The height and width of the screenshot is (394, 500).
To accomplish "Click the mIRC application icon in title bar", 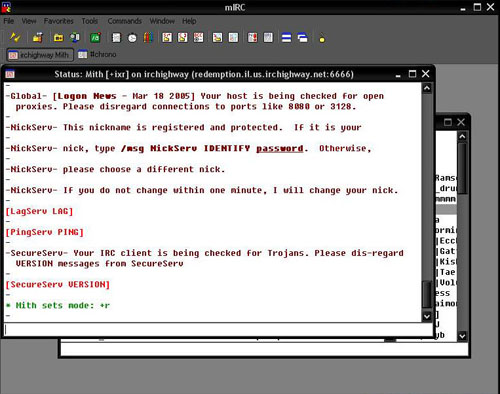I will click(x=6, y=7).
